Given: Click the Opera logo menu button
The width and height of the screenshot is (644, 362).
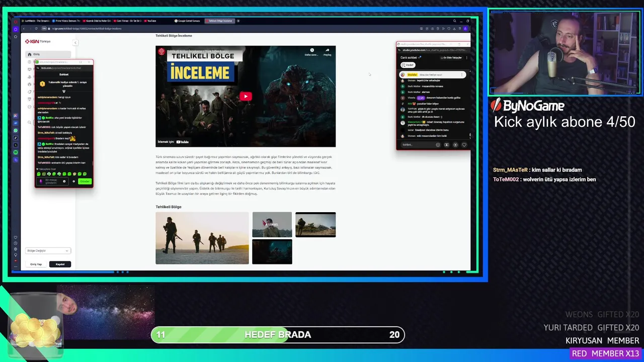Looking at the screenshot, I should pos(16,21).
